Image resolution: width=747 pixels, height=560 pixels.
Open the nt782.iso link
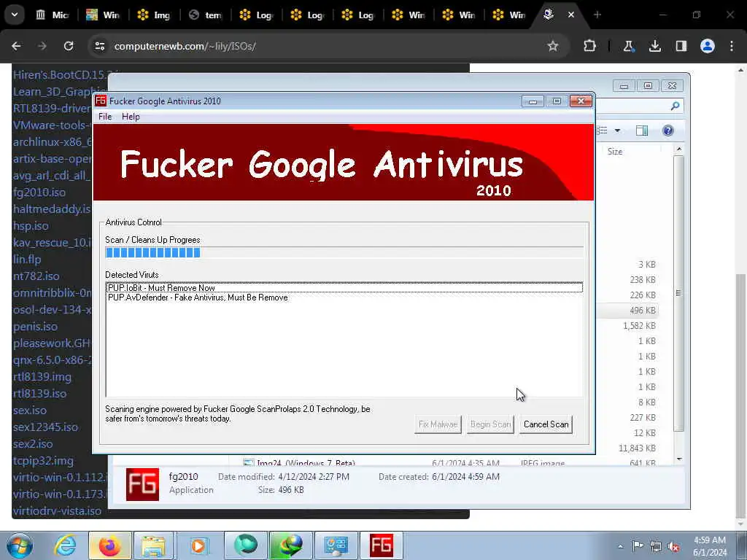(36, 276)
